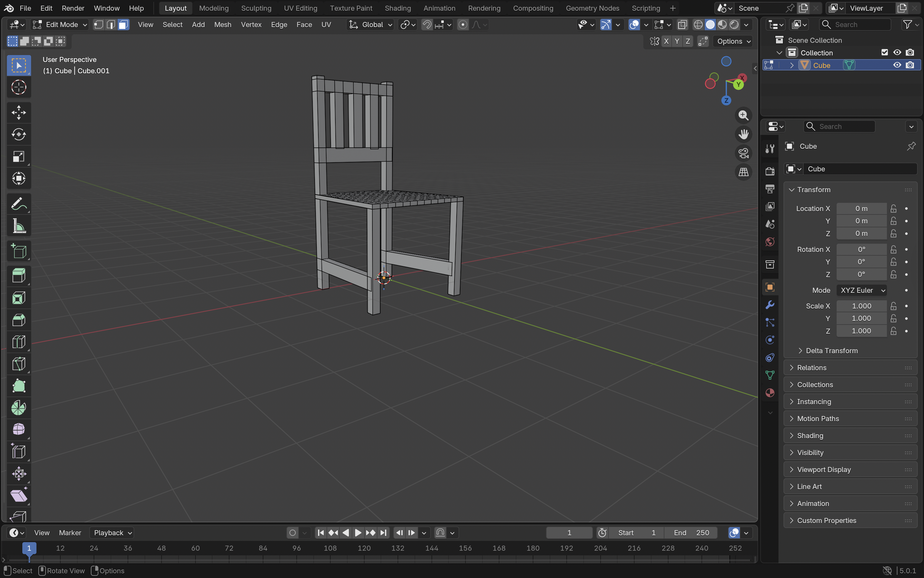
Task: Activate the Measure tool
Action: (x=19, y=226)
